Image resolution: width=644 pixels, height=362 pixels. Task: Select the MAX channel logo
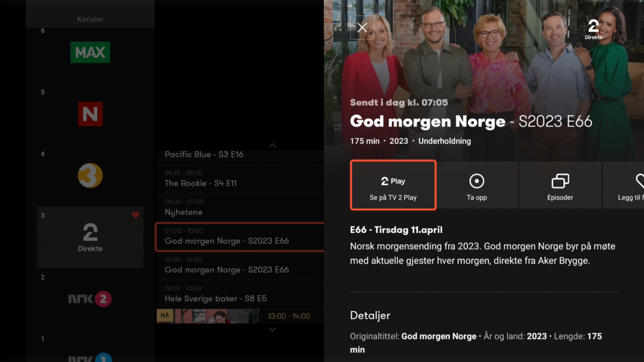(x=90, y=52)
